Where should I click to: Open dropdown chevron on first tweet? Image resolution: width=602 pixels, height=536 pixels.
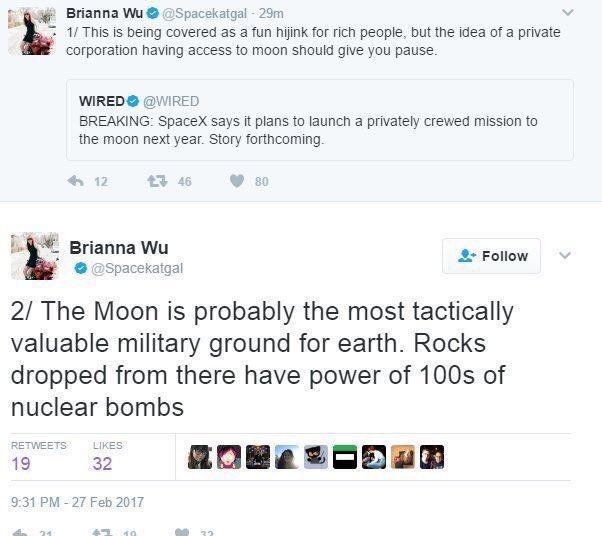[x=567, y=13]
